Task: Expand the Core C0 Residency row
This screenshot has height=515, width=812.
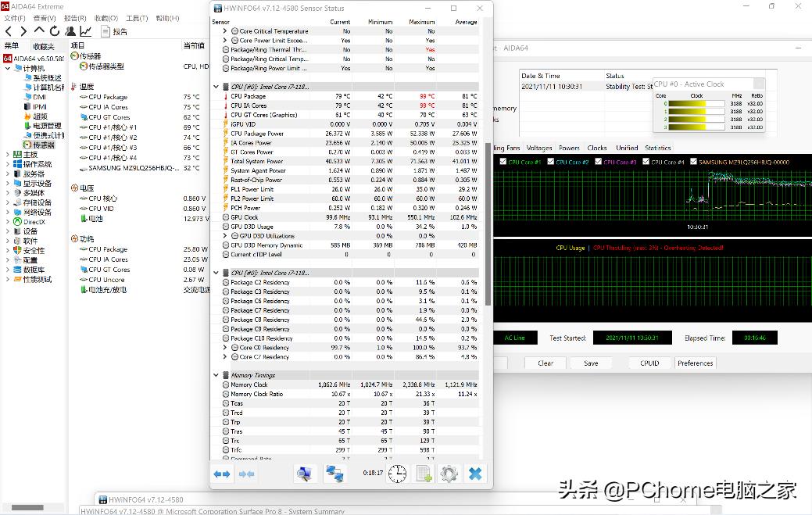Action: (x=225, y=348)
